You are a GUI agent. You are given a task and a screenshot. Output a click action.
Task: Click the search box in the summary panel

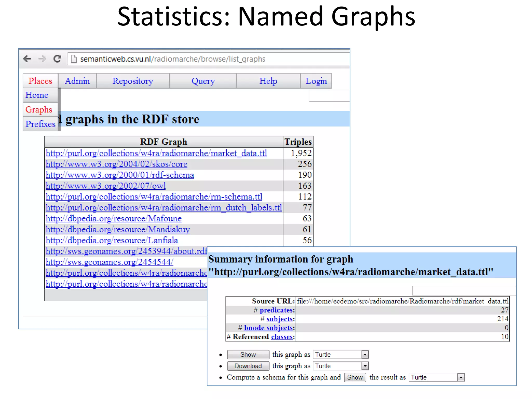coord(464,291)
